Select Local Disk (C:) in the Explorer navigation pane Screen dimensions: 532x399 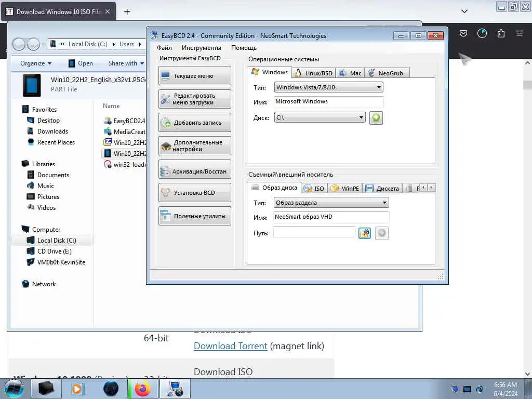click(51, 240)
